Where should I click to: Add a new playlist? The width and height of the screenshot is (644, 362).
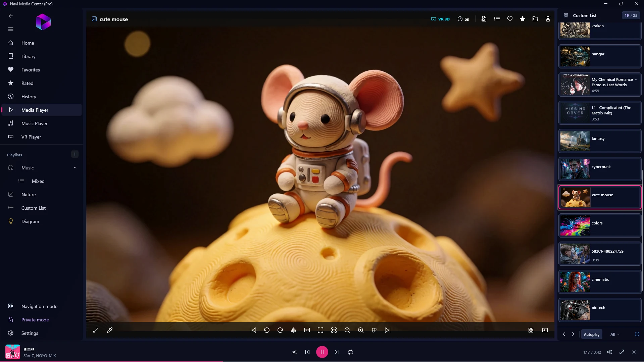(75, 154)
